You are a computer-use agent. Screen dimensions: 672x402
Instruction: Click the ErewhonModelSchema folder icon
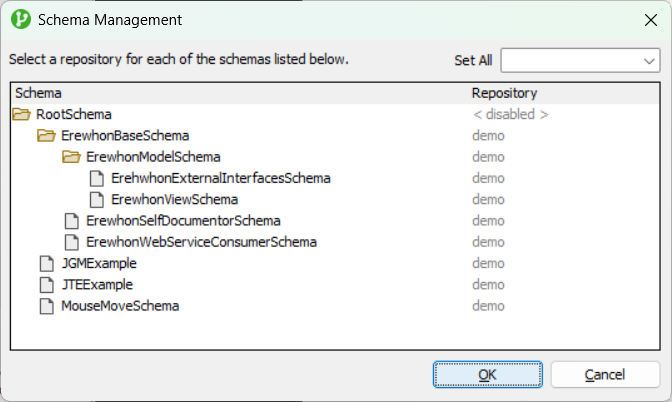coord(70,157)
